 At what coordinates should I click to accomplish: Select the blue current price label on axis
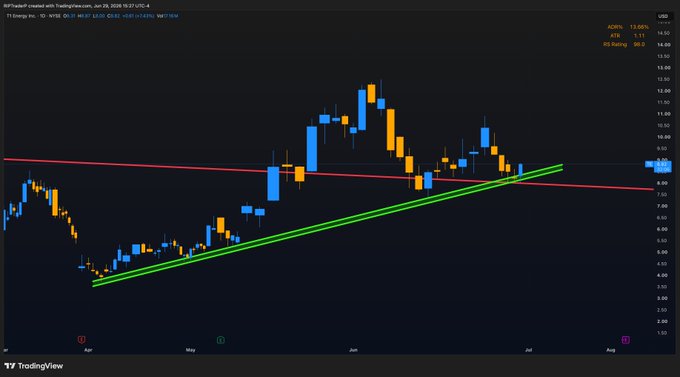pos(662,167)
